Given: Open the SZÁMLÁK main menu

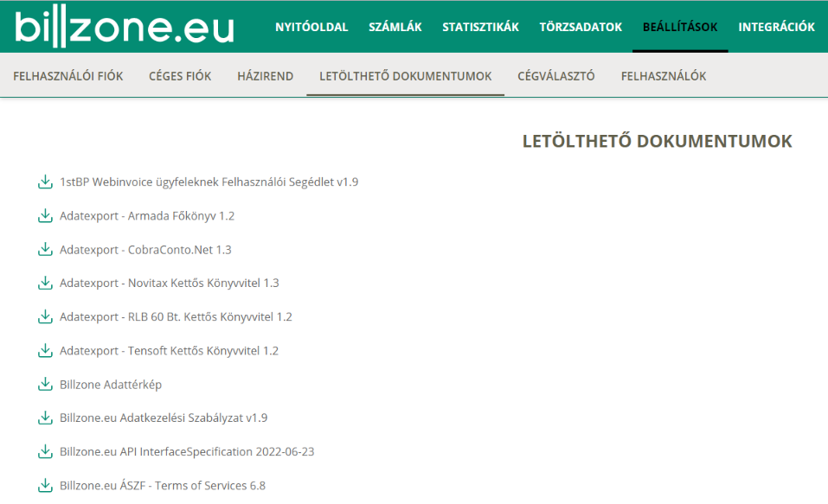Looking at the screenshot, I should (x=395, y=27).
